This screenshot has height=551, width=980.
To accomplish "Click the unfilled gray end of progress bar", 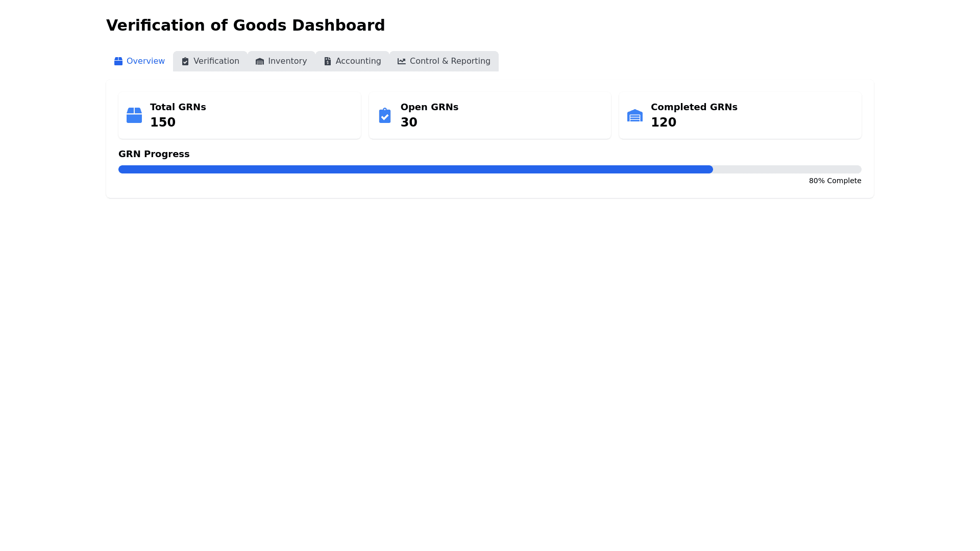I will click(787, 169).
